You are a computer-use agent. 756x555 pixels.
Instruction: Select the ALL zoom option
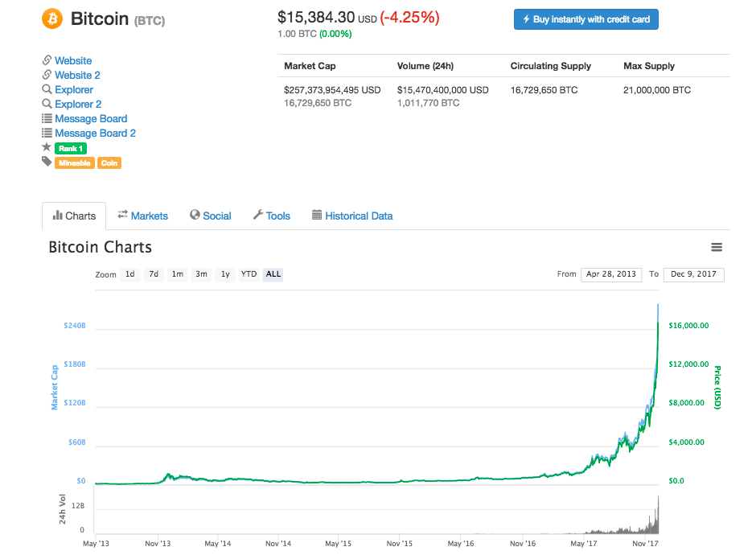(273, 274)
